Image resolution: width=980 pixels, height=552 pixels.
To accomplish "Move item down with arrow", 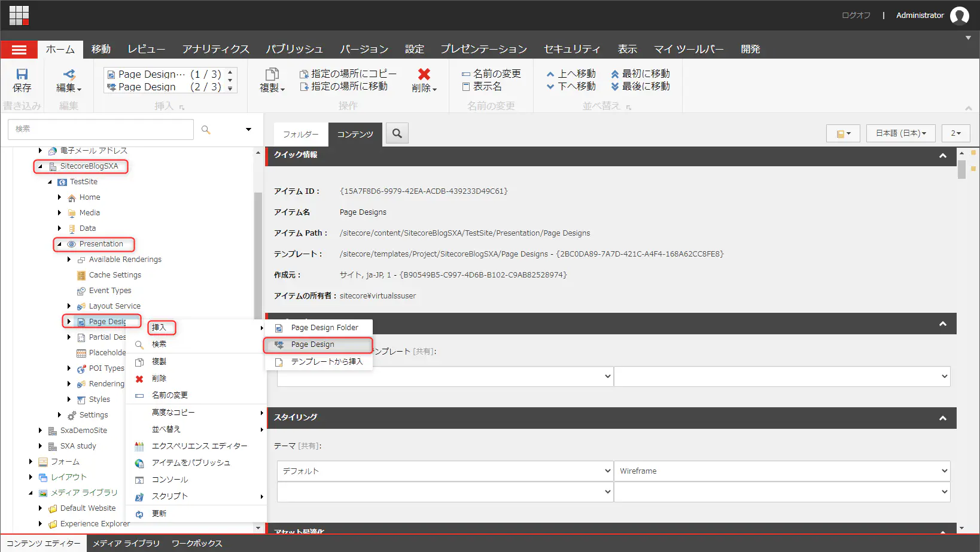I will click(571, 86).
